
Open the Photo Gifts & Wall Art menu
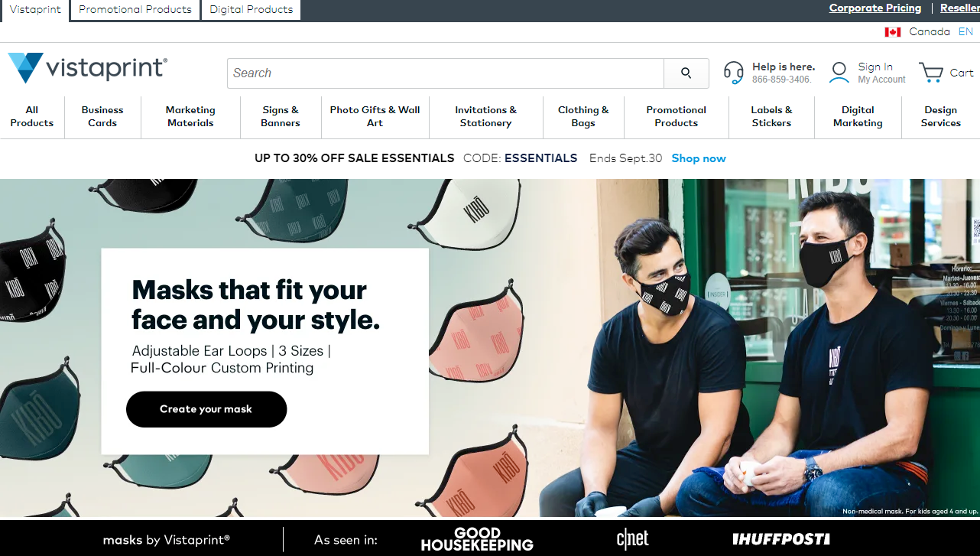375,116
